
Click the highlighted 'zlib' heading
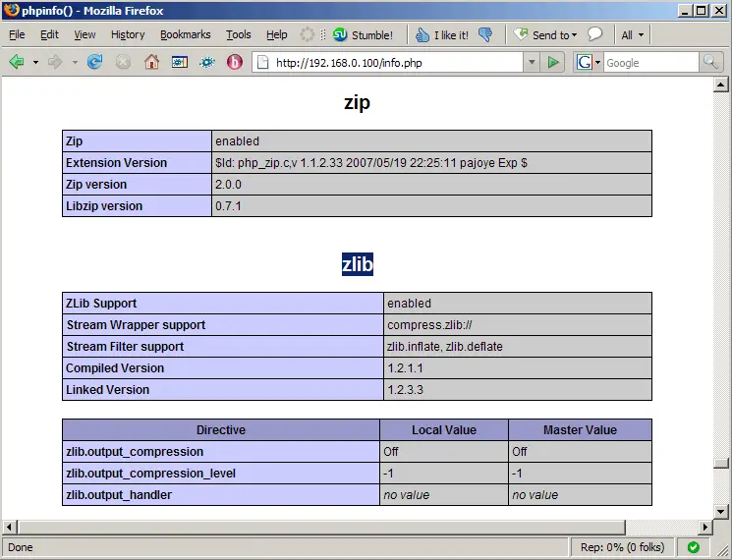point(357,264)
